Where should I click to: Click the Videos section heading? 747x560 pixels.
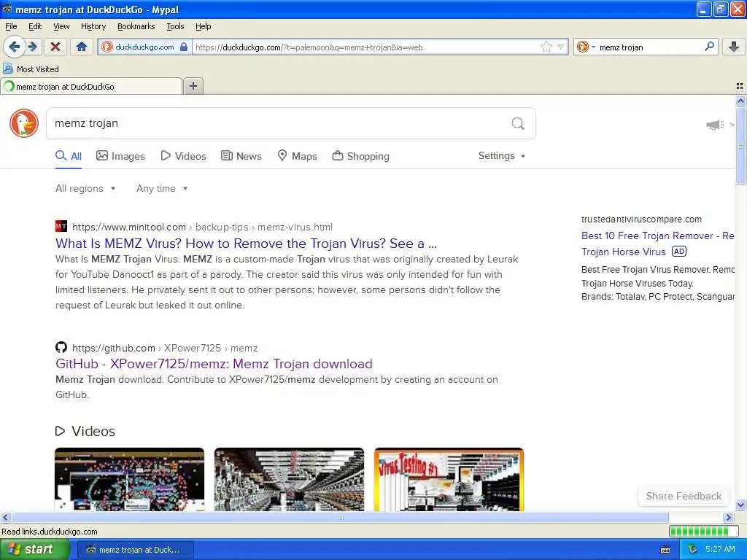[86, 431]
